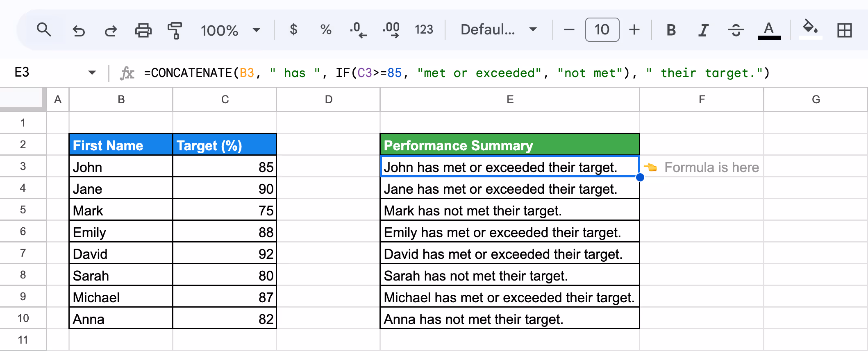
Task: Click the 'Formula is here' note cell
Action: click(x=702, y=166)
